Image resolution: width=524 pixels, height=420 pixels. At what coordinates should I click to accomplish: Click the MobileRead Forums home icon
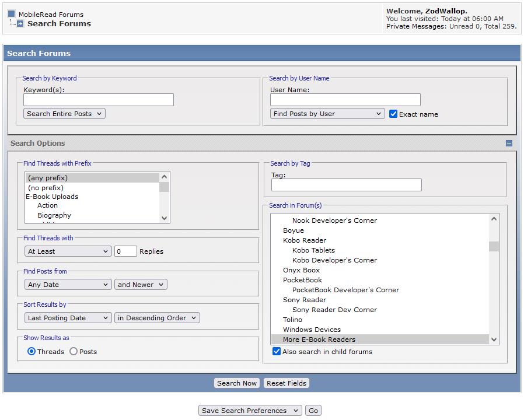coord(11,13)
